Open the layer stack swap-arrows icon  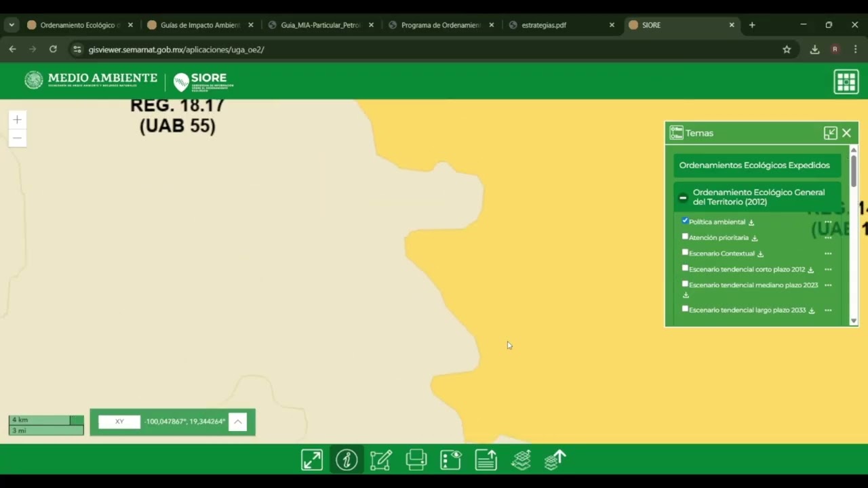point(521,460)
